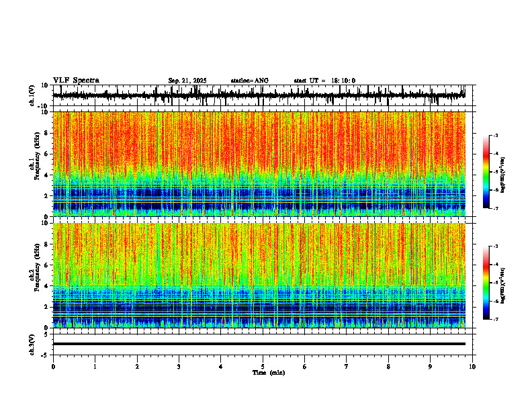The image size is (532, 411).
Task: Click the ch.1 color bar log(PSD) label
Action: tap(502, 175)
